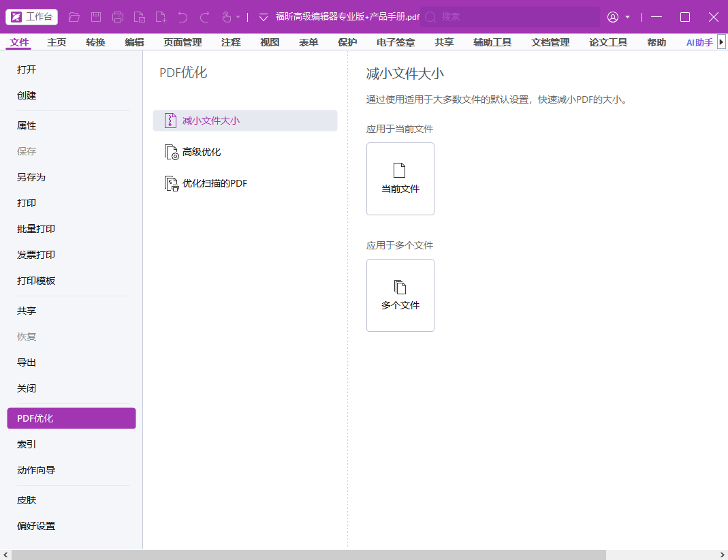728x560 pixels.
Task: Click the horizontal scrollbar left arrow
Action: 5,555
